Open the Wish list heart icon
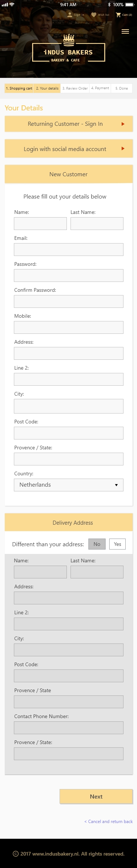 [94, 15]
